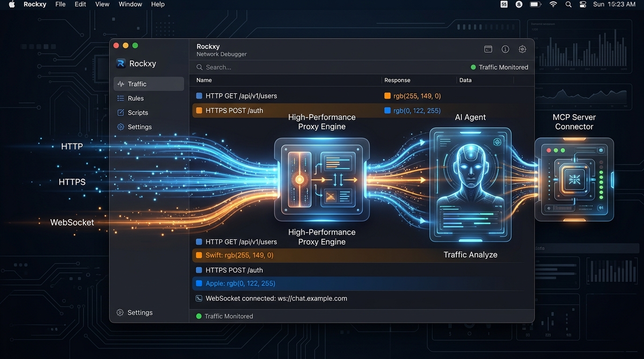
Task: Click Traffic Monitored in the bottom status bar
Action: pyautogui.click(x=224, y=316)
